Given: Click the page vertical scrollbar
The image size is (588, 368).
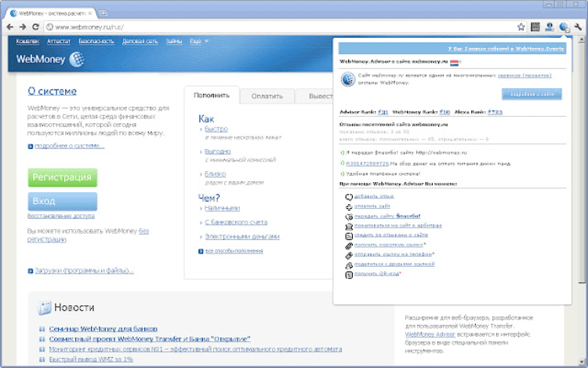Looking at the screenshot, I should point(582,199).
